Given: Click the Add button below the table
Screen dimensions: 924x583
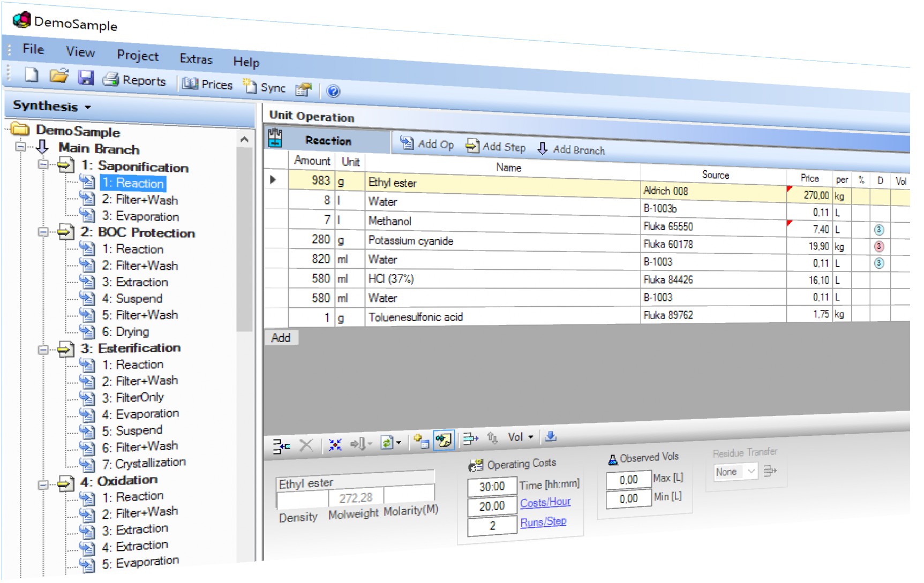Looking at the screenshot, I should click(281, 338).
